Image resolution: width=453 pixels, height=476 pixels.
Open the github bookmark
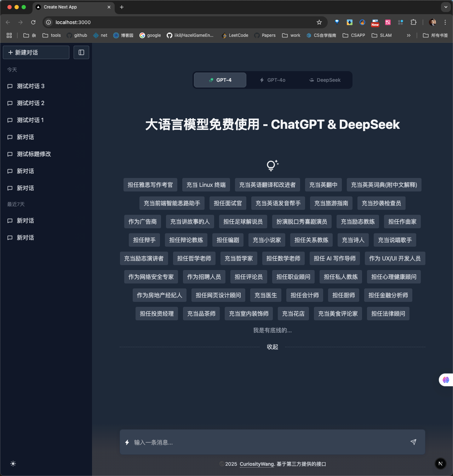[x=77, y=35]
